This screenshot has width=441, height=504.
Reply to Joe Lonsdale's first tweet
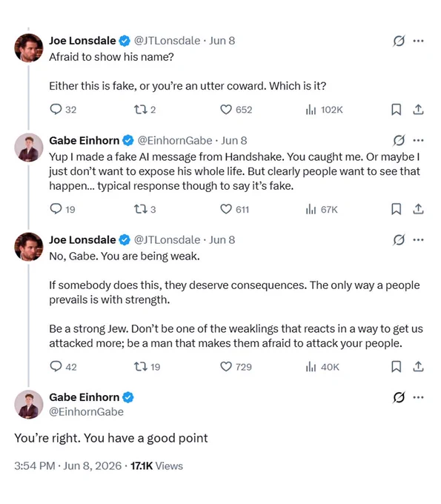pos(56,110)
